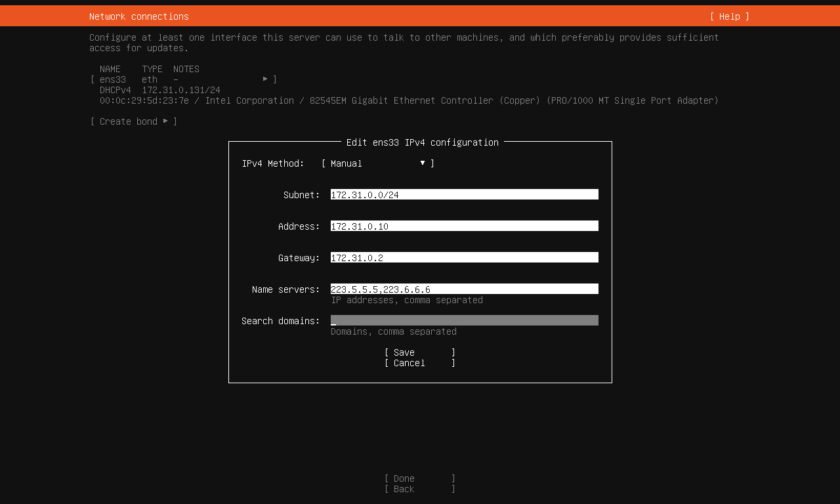Expand the ens33 row arrow
Viewport: 840px width, 504px height.
pos(265,79)
